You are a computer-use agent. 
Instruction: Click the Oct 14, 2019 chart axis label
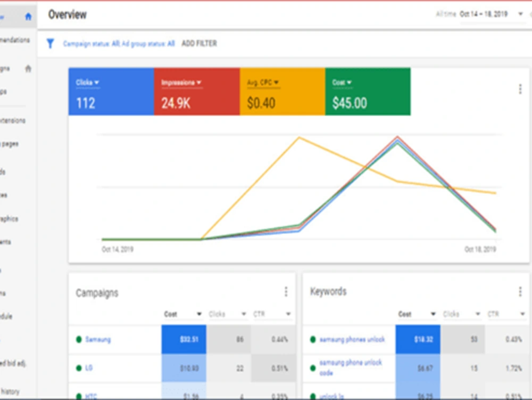click(x=118, y=249)
